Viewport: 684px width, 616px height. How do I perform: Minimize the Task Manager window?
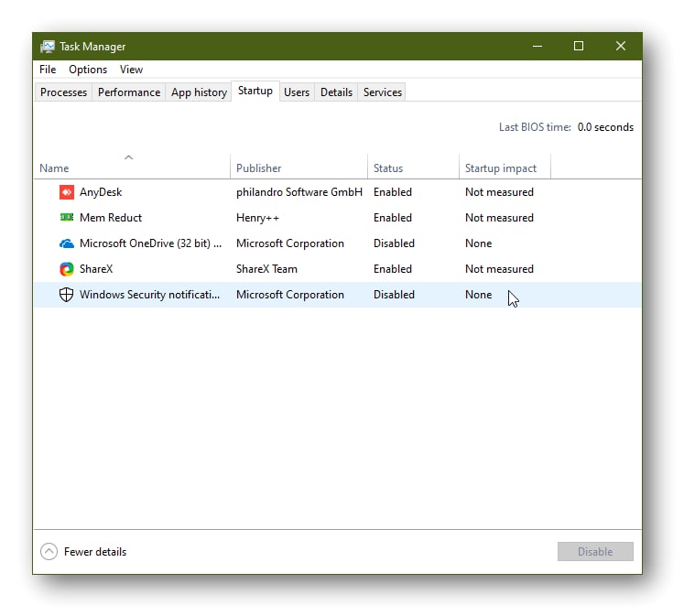pyautogui.click(x=537, y=46)
